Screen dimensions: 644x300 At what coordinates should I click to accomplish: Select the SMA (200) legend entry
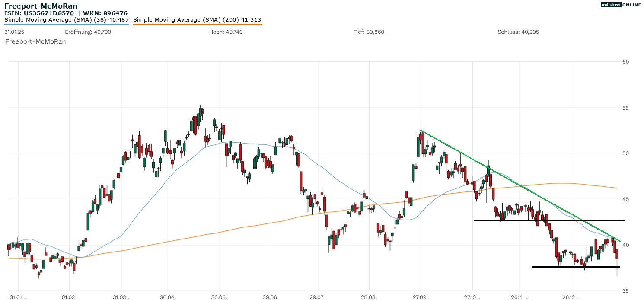pos(197,20)
